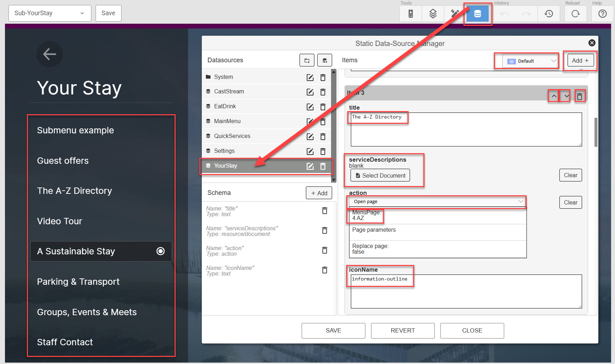Expand the Default language dropdown
This screenshot has width=615, height=364.
pos(531,61)
